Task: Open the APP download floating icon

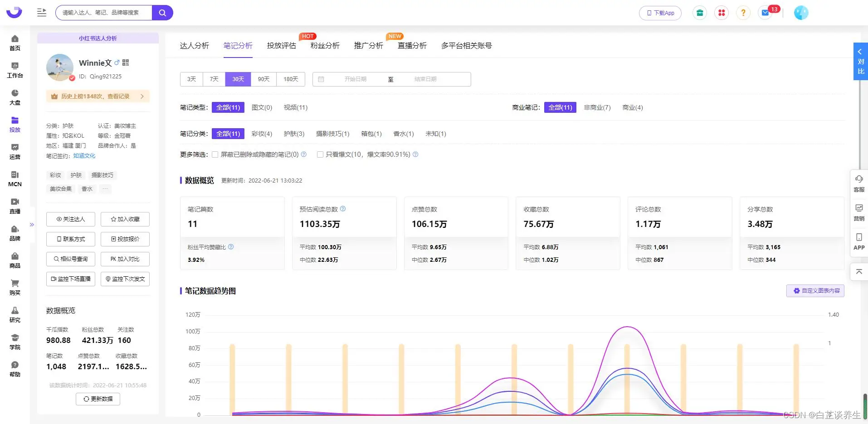Action: [859, 241]
